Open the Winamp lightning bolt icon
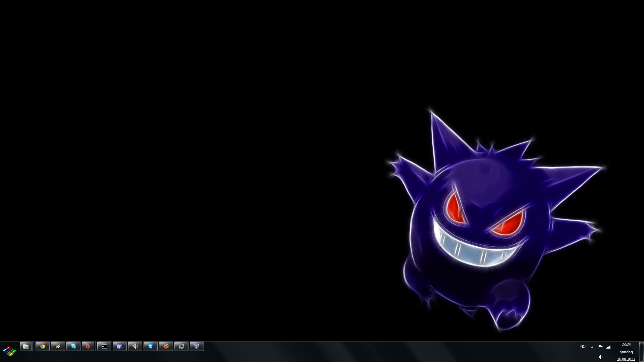The image size is (644, 362). click(58, 346)
